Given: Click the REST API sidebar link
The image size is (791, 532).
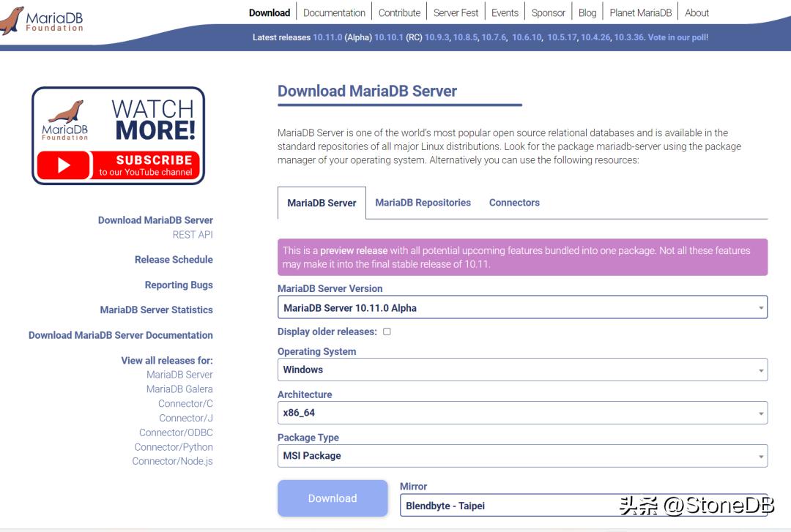Looking at the screenshot, I should coord(193,235).
